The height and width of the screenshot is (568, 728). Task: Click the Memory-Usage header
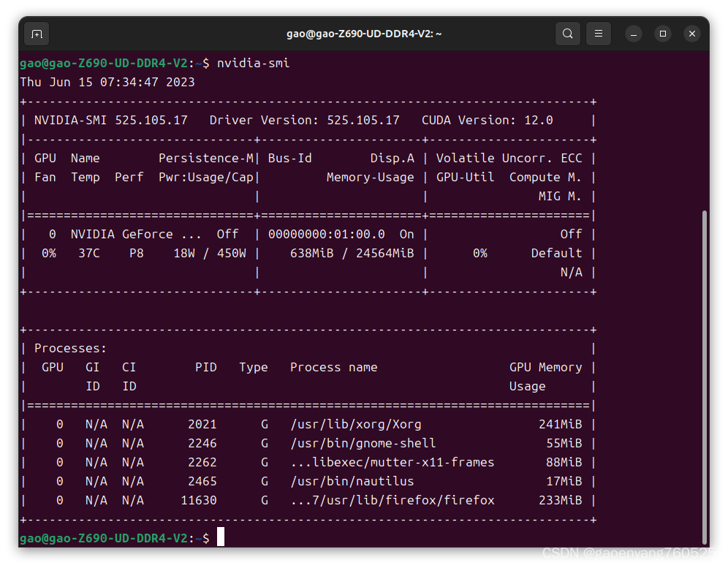(x=370, y=178)
